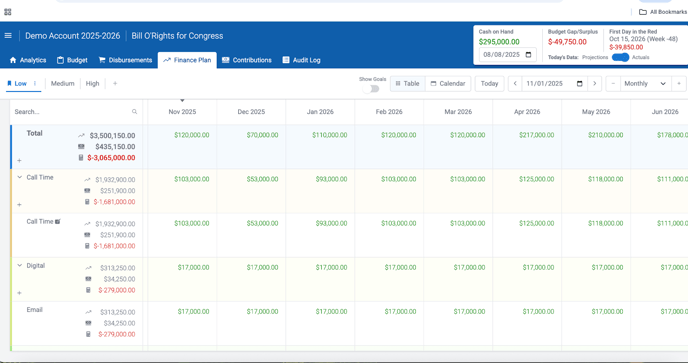
Task: Click Total gap calculator icon
Action: [x=81, y=158]
